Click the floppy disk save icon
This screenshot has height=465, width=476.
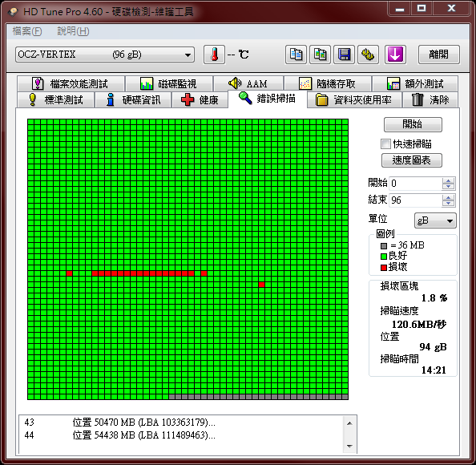(x=344, y=55)
